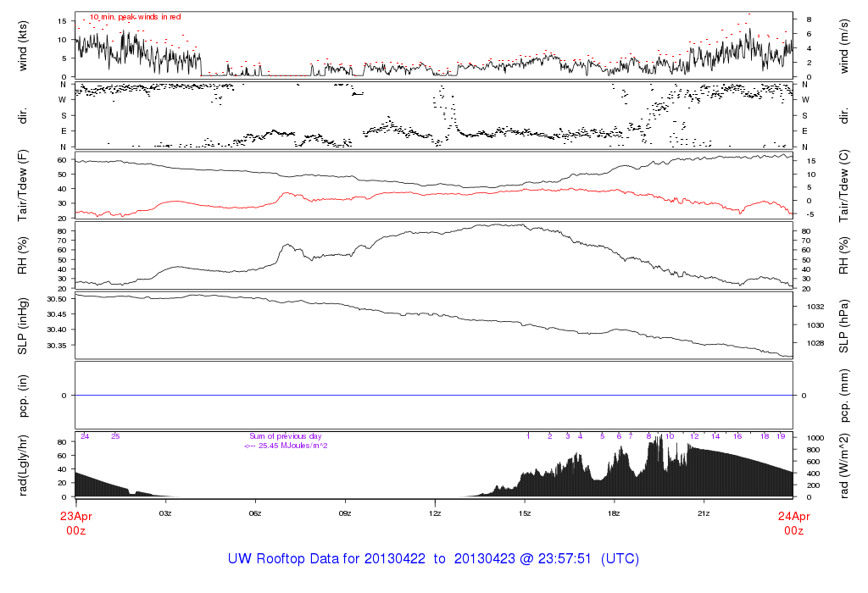This screenshot has width=868, height=593.
Task: Click the 'pcp. (in)' left axis label
Action: tap(23, 396)
